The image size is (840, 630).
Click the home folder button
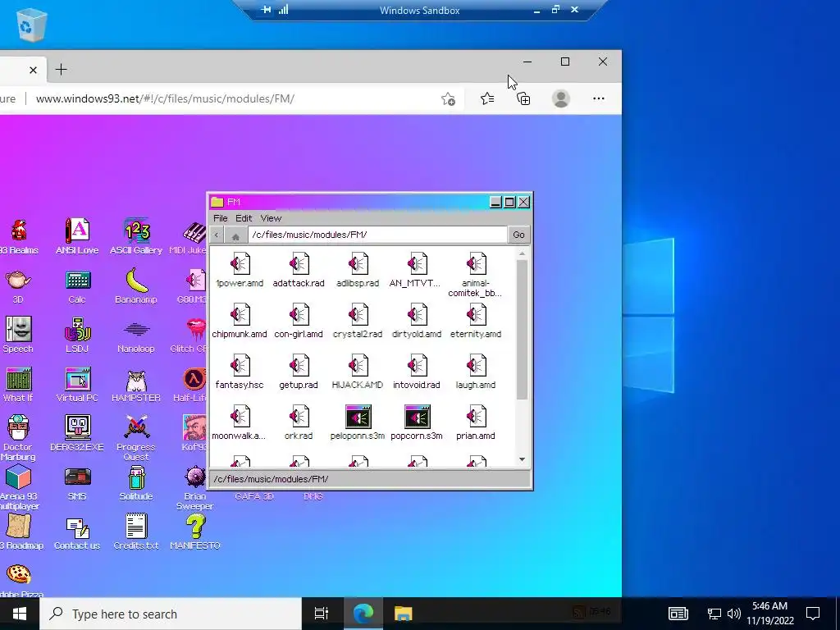(x=235, y=235)
